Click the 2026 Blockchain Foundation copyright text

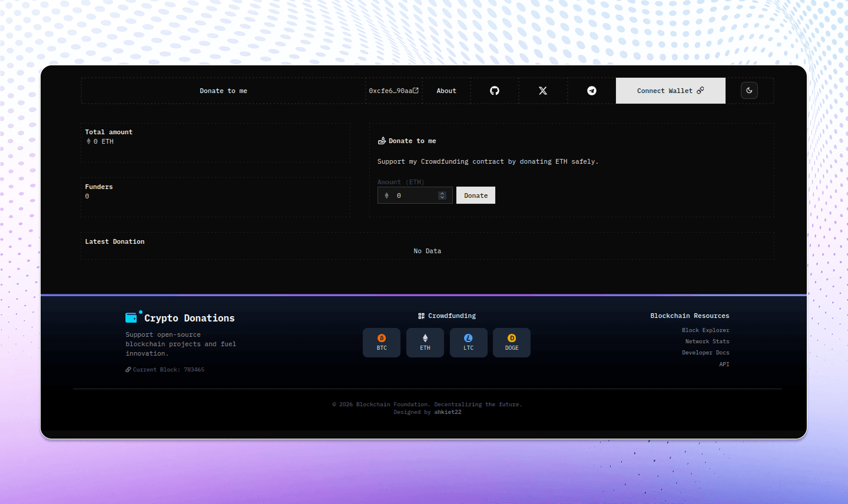(427, 404)
